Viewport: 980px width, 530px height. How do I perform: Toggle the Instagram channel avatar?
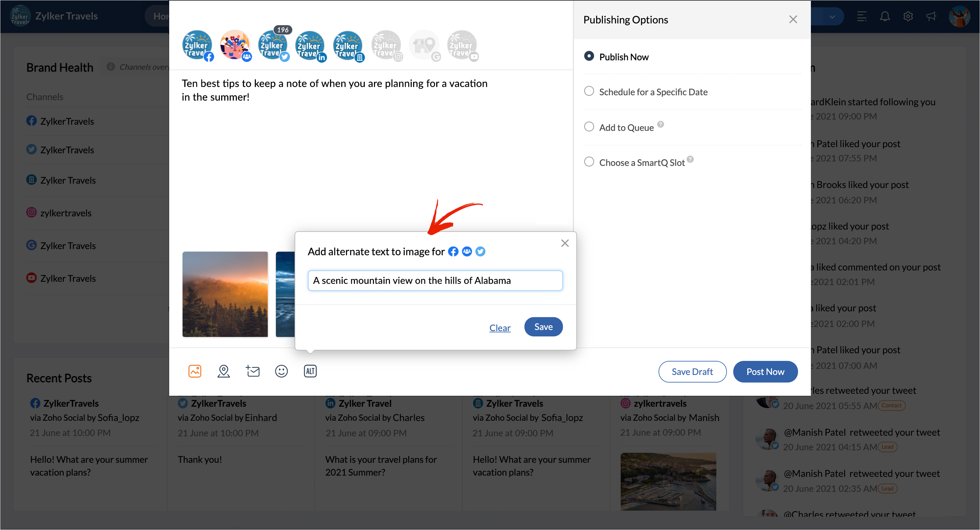[387, 45]
